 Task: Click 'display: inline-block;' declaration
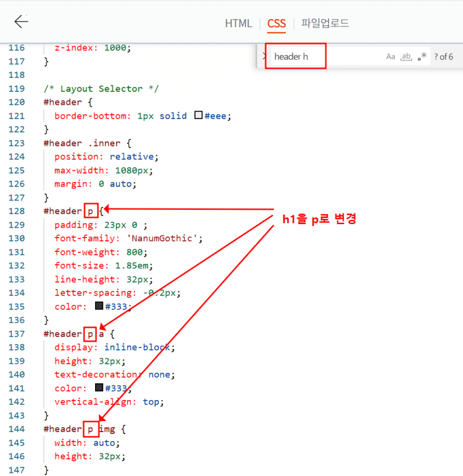115,348
